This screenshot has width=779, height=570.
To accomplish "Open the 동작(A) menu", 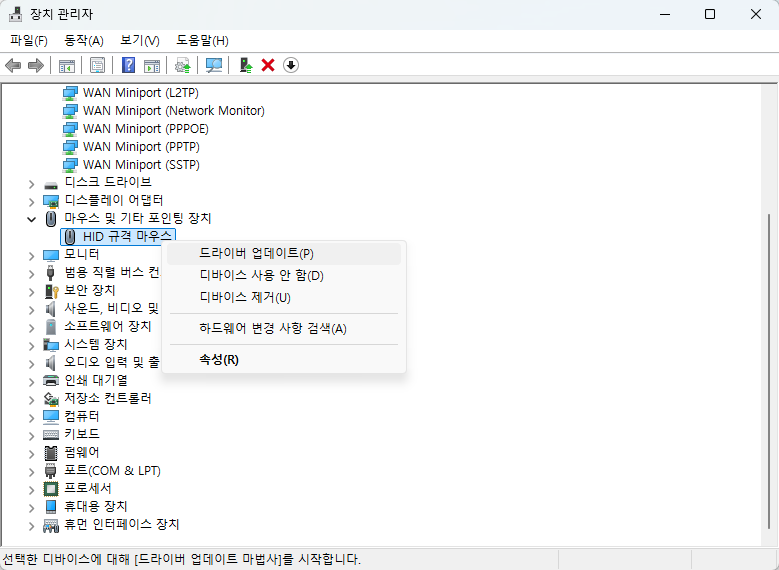I will 84,41.
